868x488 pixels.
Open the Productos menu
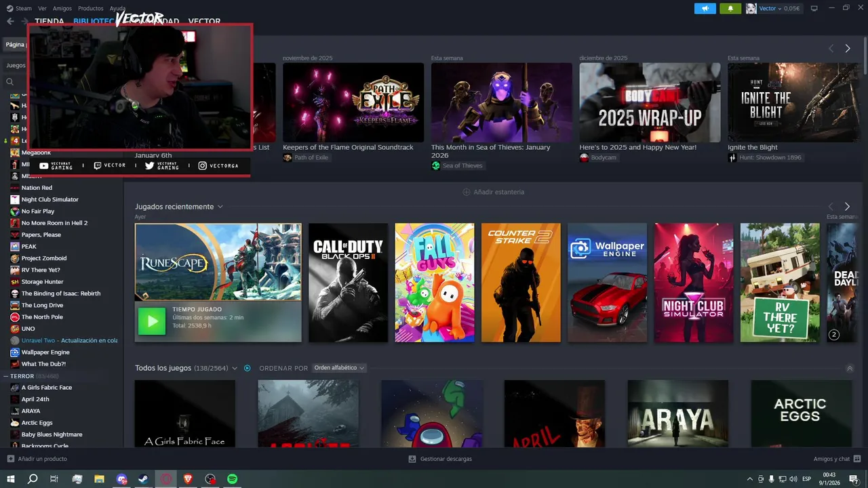(x=91, y=8)
